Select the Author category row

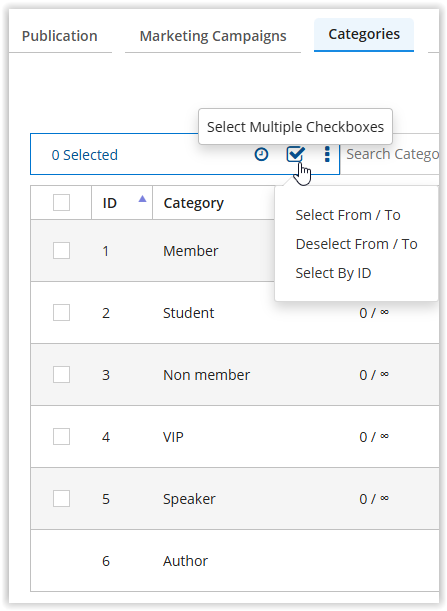235,560
